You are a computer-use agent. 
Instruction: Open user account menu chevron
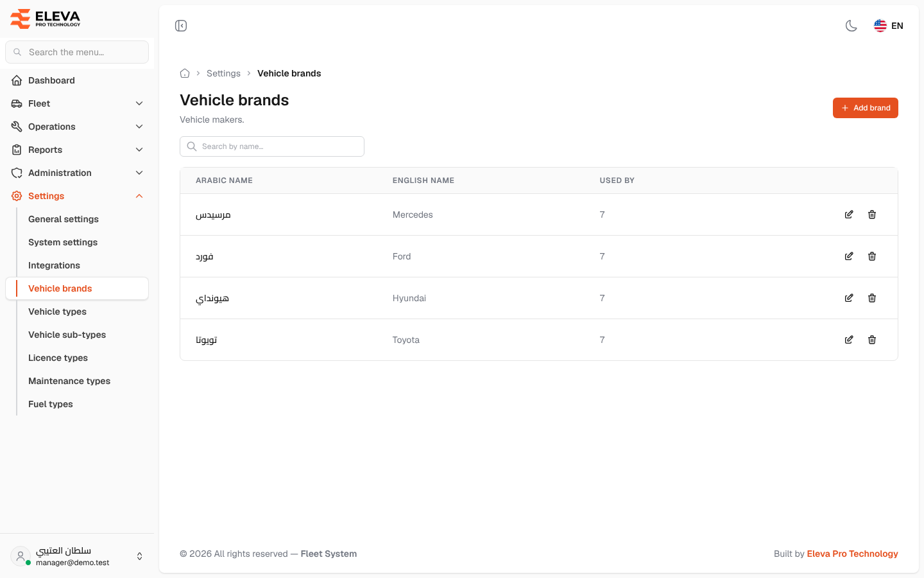tap(140, 556)
